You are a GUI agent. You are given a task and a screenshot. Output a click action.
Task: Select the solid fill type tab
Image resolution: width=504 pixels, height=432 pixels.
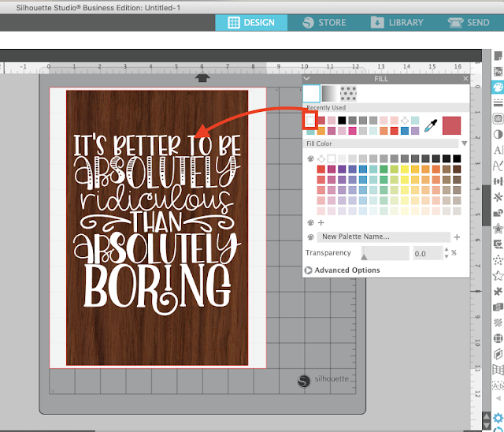[x=312, y=93]
